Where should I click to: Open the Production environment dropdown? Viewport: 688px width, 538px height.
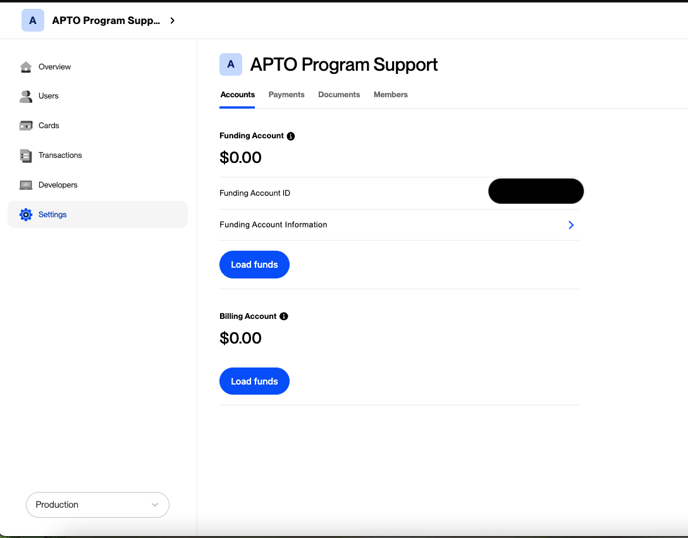(x=97, y=505)
